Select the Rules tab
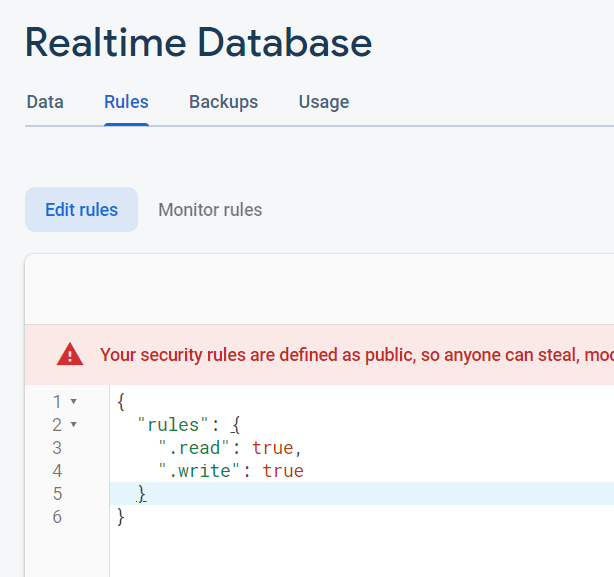Image resolution: width=614 pixels, height=577 pixels. click(x=126, y=102)
